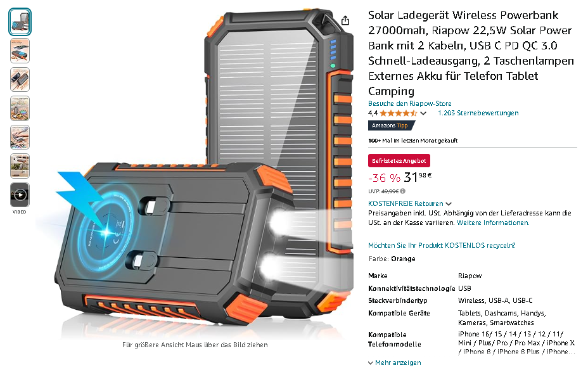The width and height of the screenshot is (588, 370).
Task: Click the Befristetes Angebot badge
Action: [x=399, y=161]
